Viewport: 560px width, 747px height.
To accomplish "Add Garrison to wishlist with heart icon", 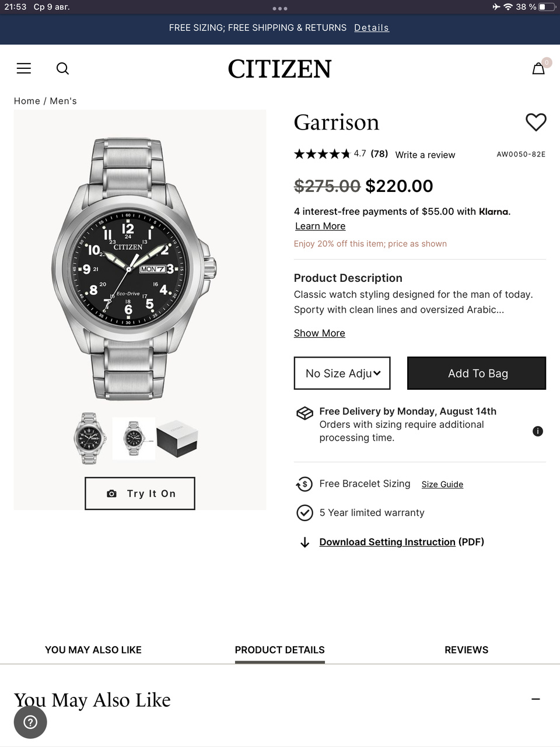I will [x=535, y=122].
